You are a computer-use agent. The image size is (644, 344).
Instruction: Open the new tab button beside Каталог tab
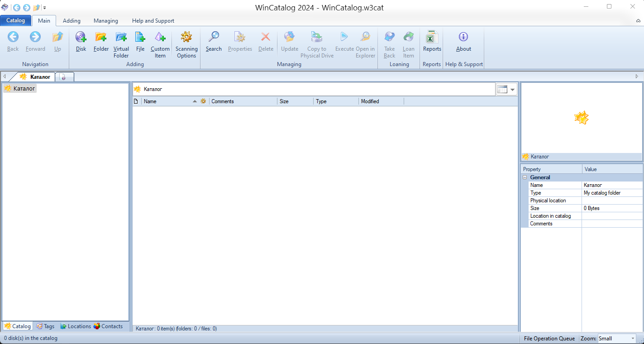tap(65, 77)
